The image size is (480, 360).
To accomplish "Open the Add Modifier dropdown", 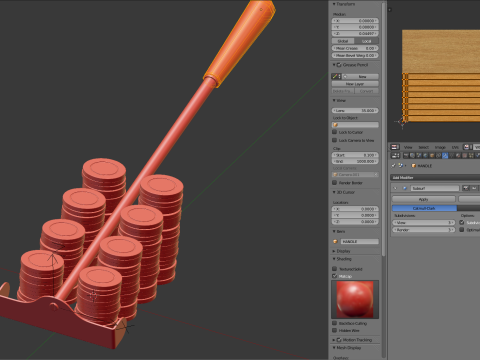I will click(435, 178).
